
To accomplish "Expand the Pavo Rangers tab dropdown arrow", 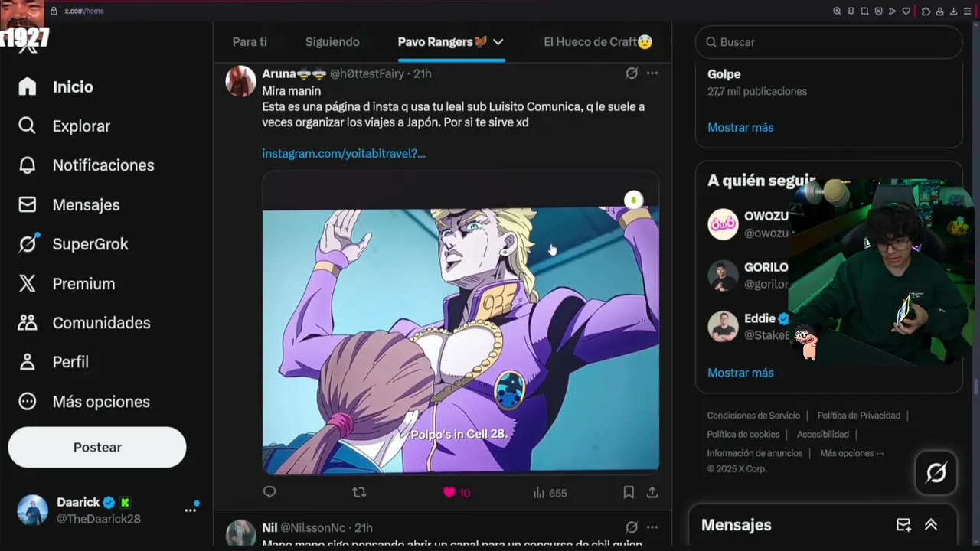I will (498, 42).
